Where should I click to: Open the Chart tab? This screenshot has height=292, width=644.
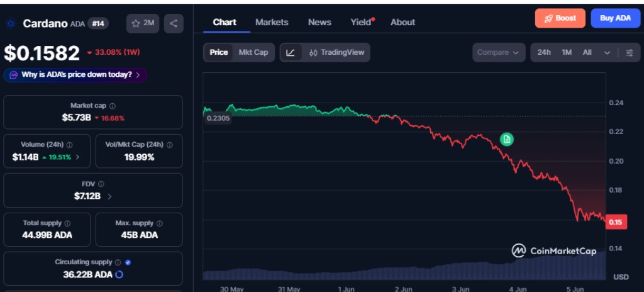[225, 22]
